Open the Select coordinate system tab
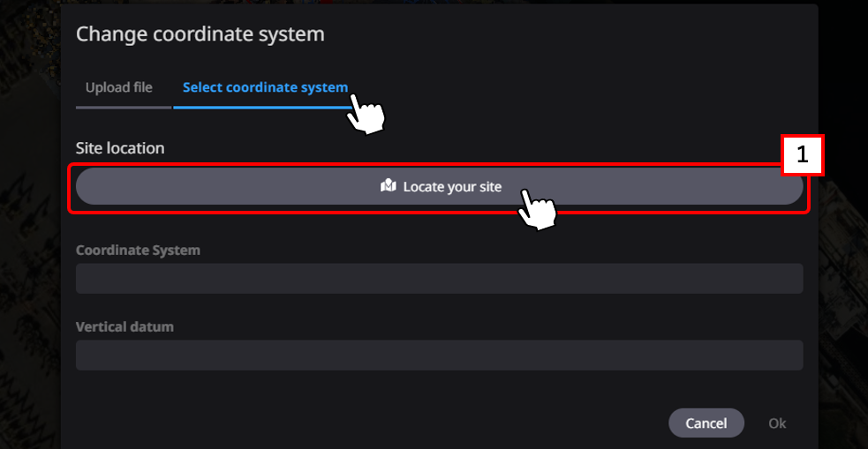 point(265,87)
